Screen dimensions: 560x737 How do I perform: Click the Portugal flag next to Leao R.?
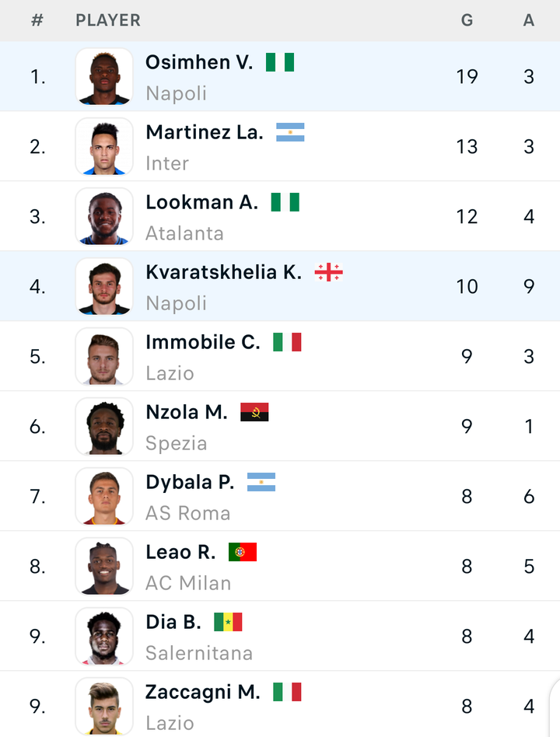[243, 552]
